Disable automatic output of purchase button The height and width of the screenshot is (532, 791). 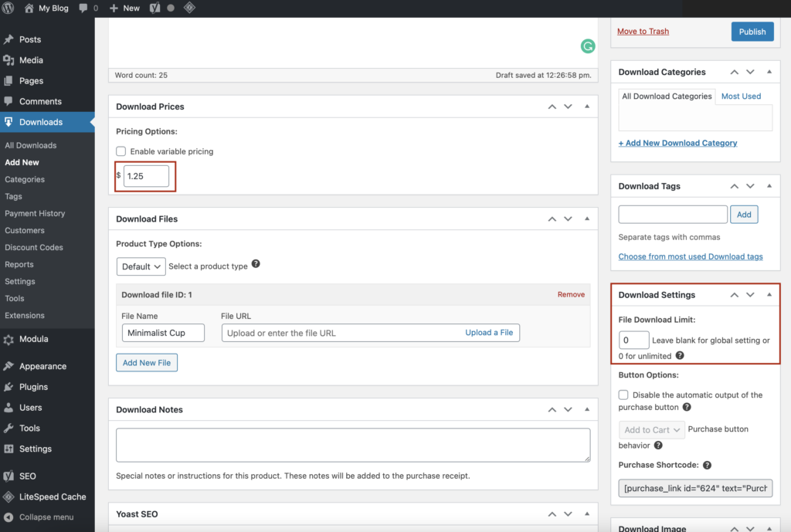623,395
